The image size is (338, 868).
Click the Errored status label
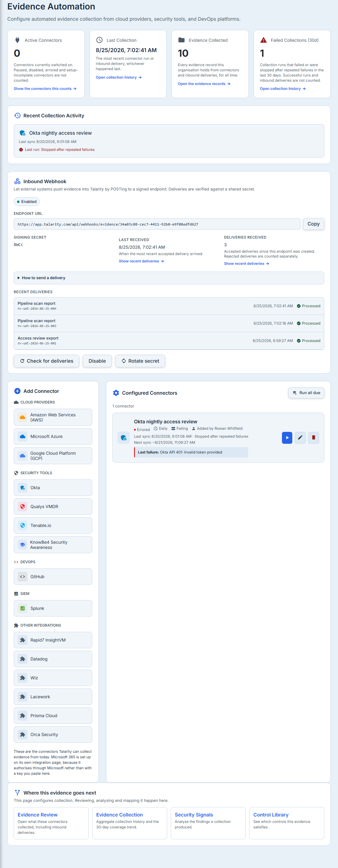click(142, 430)
